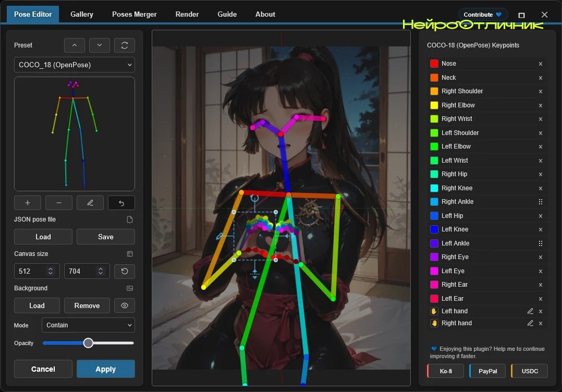Image resolution: width=562 pixels, height=392 pixels.
Task: Select the Right Hip keypoint row
Action: tap(487, 174)
